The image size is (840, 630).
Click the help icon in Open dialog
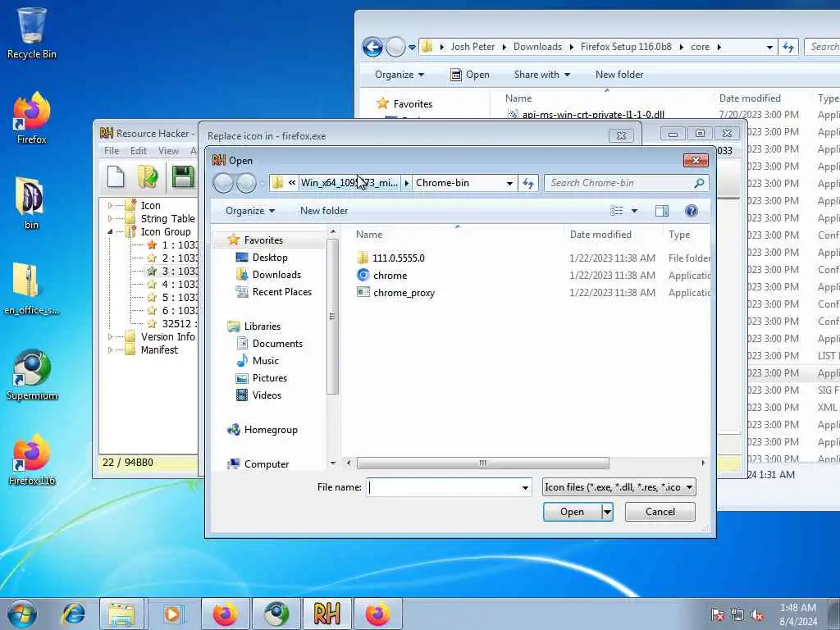tap(691, 211)
